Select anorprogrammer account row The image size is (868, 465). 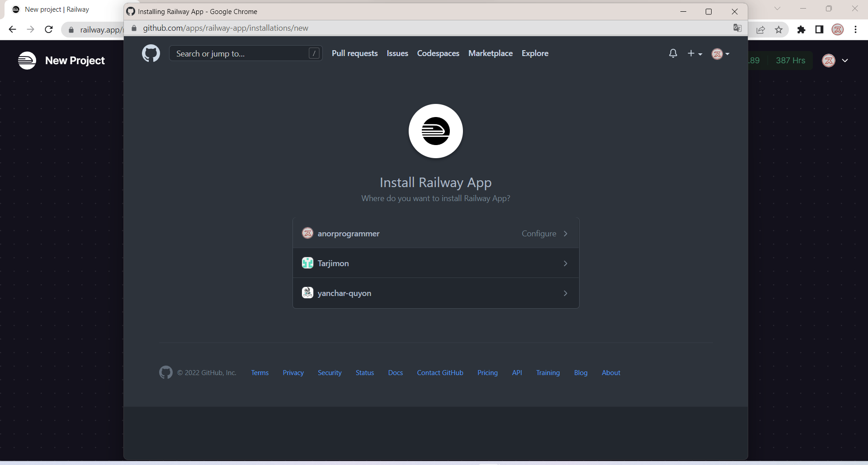pyautogui.click(x=436, y=233)
